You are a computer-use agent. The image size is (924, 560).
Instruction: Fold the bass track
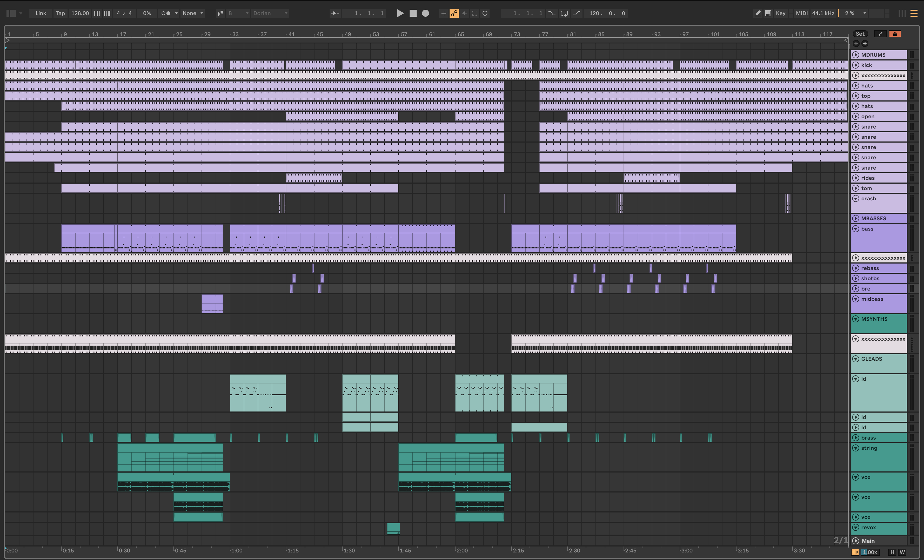856,229
